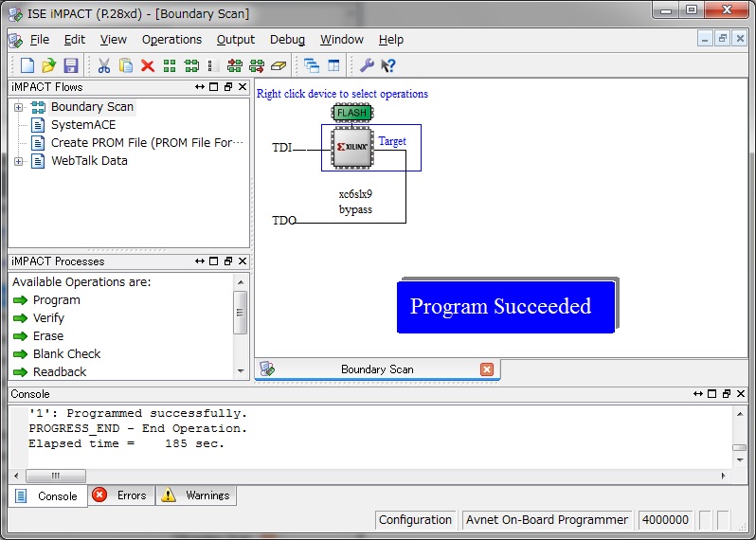Activate What's This help pointer icon
The image size is (756, 540).
click(x=388, y=65)
